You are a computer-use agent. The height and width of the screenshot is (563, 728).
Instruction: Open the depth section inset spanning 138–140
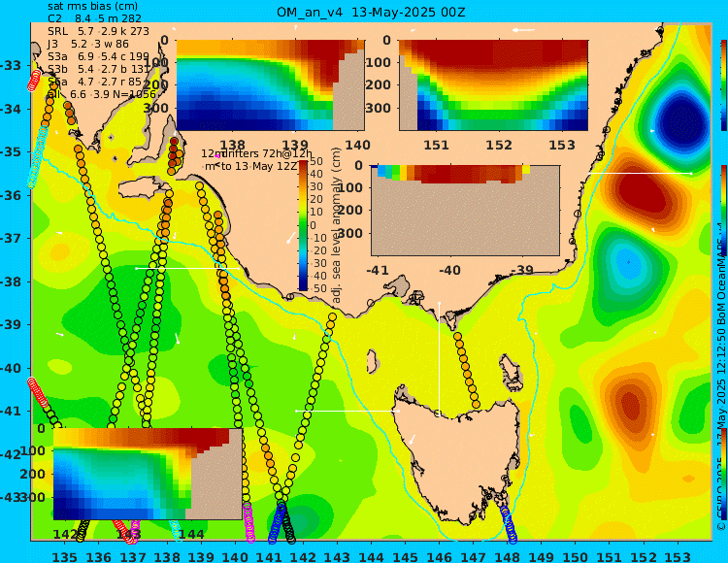coord(271,85)
